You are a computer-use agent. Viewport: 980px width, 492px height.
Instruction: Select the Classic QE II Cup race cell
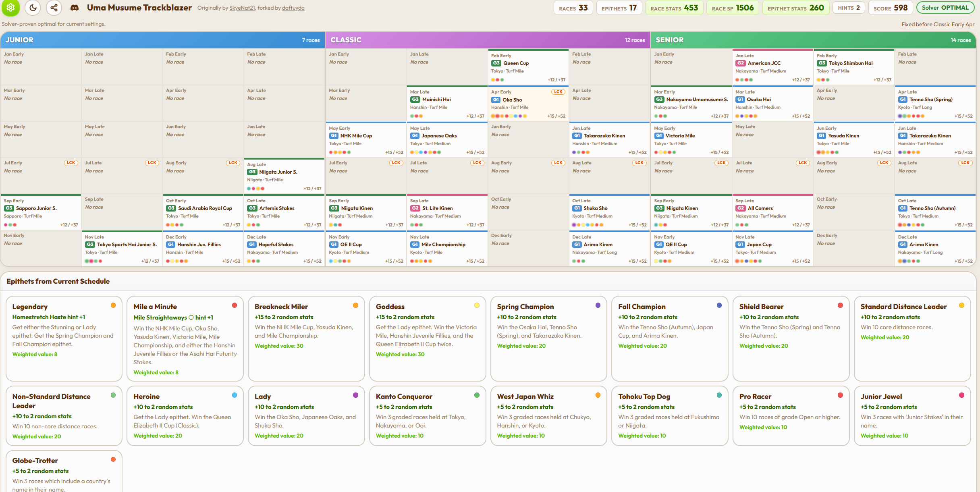point(366,248)
